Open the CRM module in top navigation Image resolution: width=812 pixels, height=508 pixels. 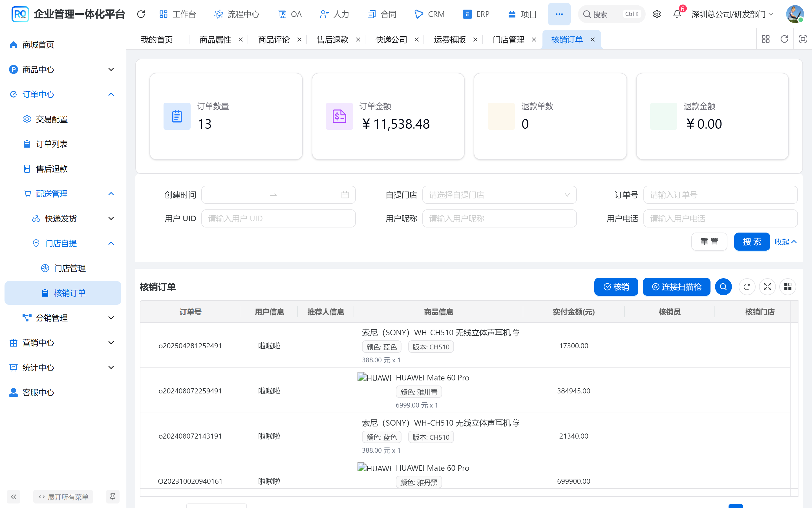tap(429, 14)
